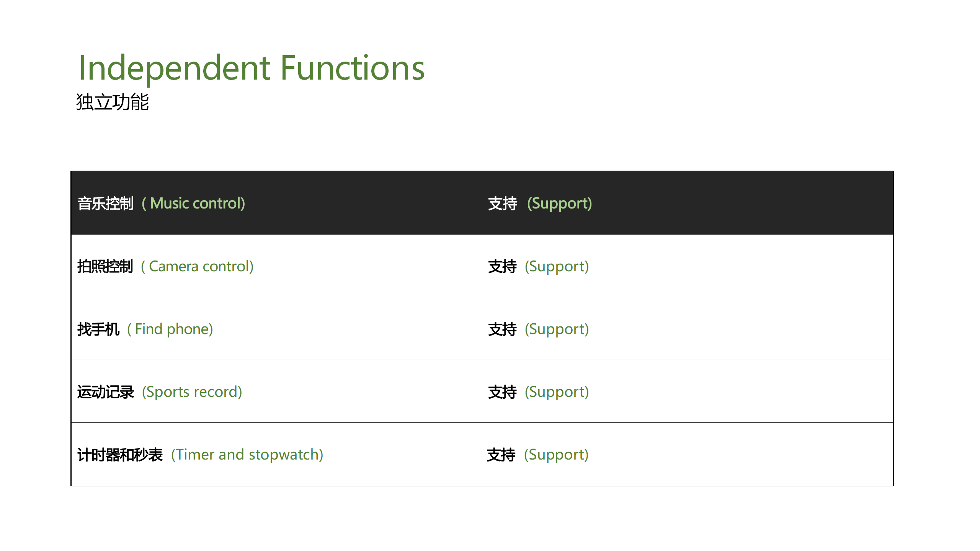This screenshot has width=980, height=551.
Task: Click the "Sports record" English label
Action: tap(192, 392)
